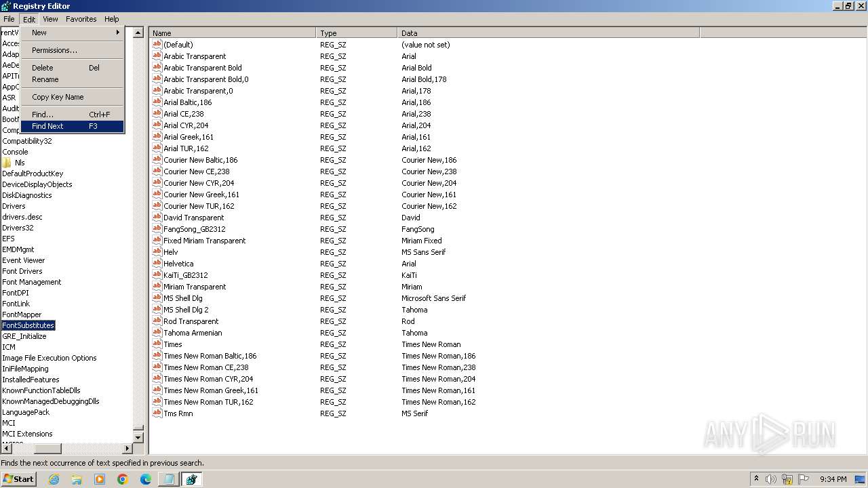Choose Rename in the Edit menu
The width and height of the screenshot is (868, 488).
pyautogui.click(x=72, y=79)
